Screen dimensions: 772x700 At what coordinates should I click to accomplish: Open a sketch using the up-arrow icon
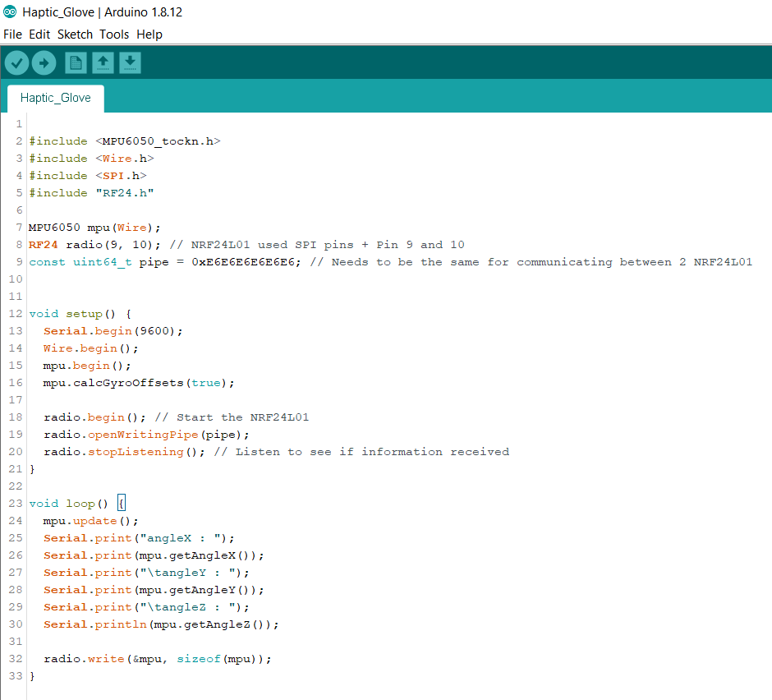click(x=103, y=63)
